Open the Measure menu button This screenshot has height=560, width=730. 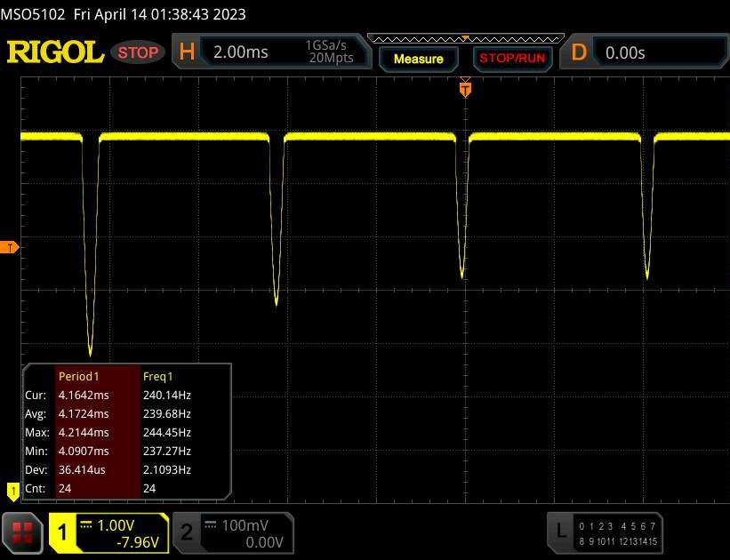click(x=419, y=60)
